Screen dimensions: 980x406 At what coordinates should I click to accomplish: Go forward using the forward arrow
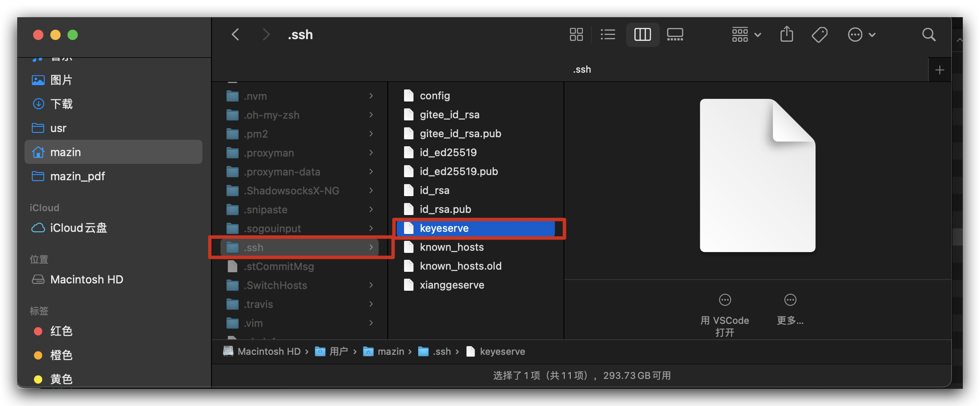tap(266, 34)
